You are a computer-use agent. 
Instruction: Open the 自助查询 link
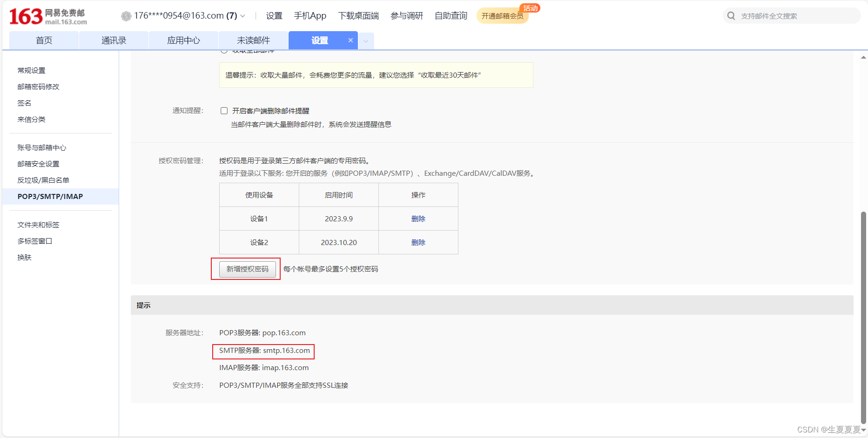451,16
